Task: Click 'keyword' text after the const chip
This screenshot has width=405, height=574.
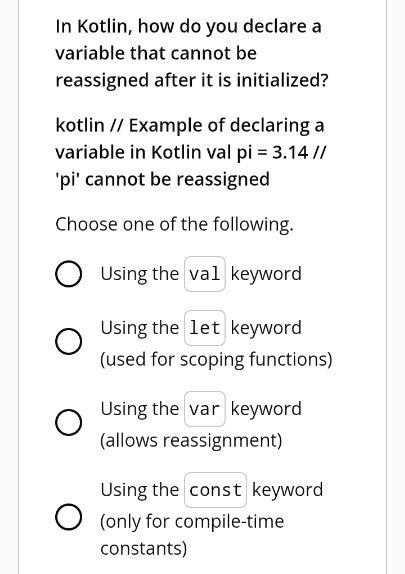Action: pyautogui.click(x=288, y=490)
